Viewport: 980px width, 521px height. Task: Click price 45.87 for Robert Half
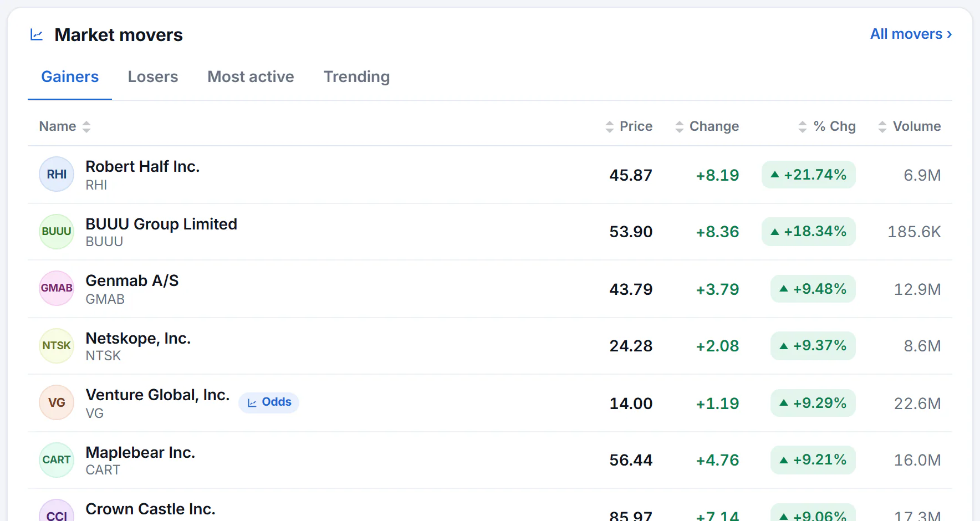[x=631, y=175]
